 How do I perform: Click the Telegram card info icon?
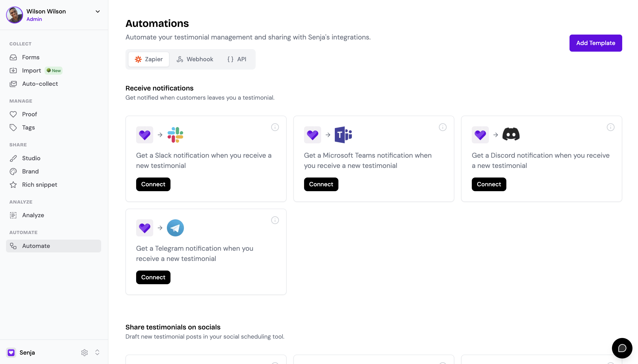(275, 220)
